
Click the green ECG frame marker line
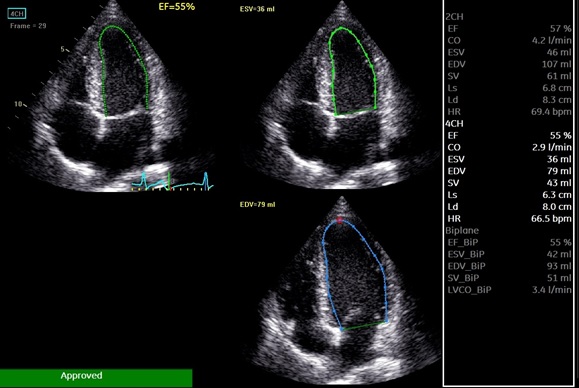[x=169, y=181]
